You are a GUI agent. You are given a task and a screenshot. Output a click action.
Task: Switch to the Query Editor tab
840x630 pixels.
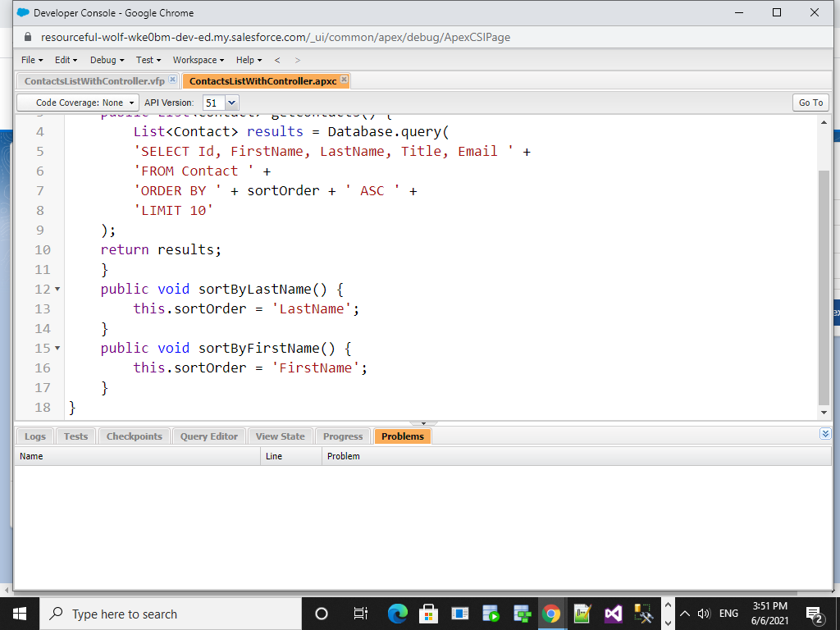click(208, 436)
